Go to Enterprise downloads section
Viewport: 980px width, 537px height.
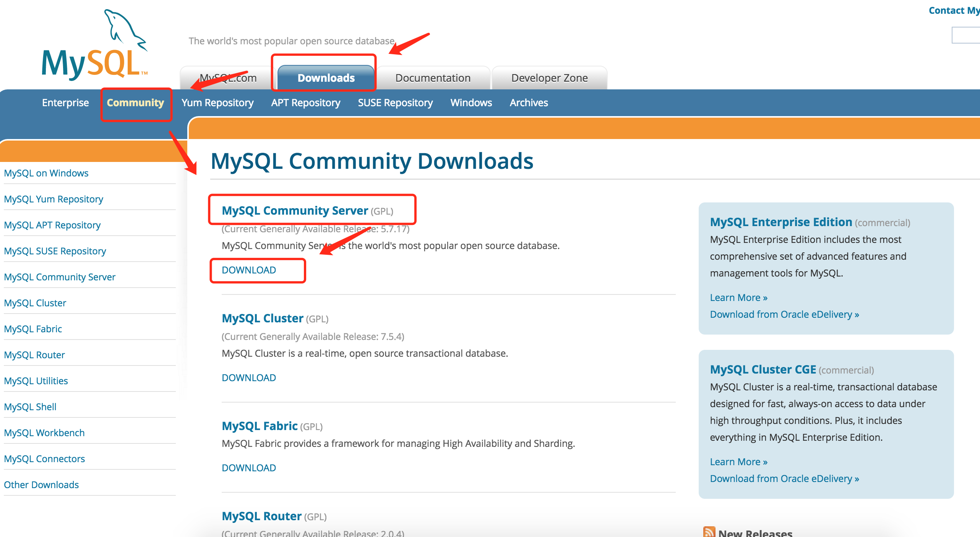(65, 103)
